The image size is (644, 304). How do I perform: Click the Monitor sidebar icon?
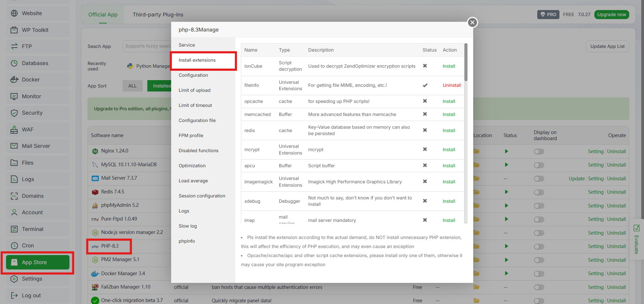14,96
